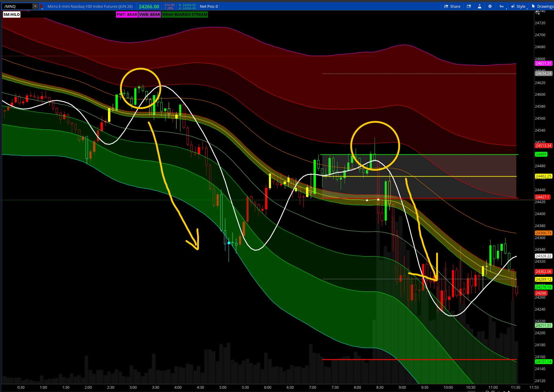
Task: Expand the /MNQ symbol dropdown arrow
Action: (35, 6)
